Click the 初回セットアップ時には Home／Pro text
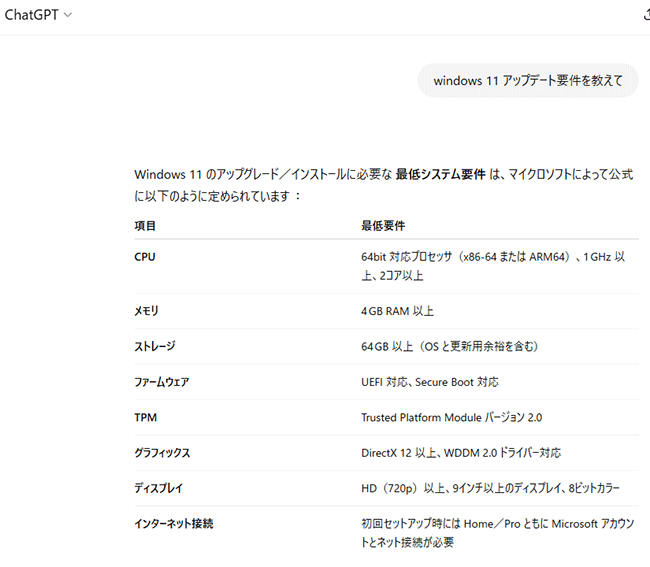The image size is (650, 567). click(497, 533)
